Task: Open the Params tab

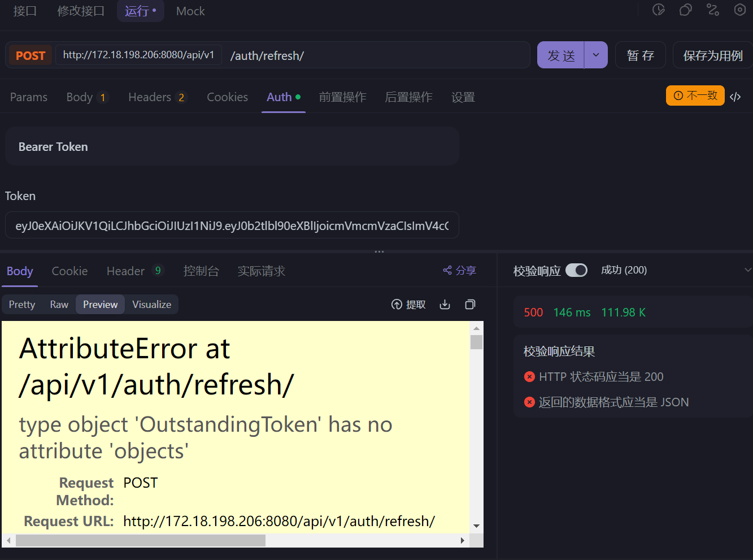Action: 29,97
